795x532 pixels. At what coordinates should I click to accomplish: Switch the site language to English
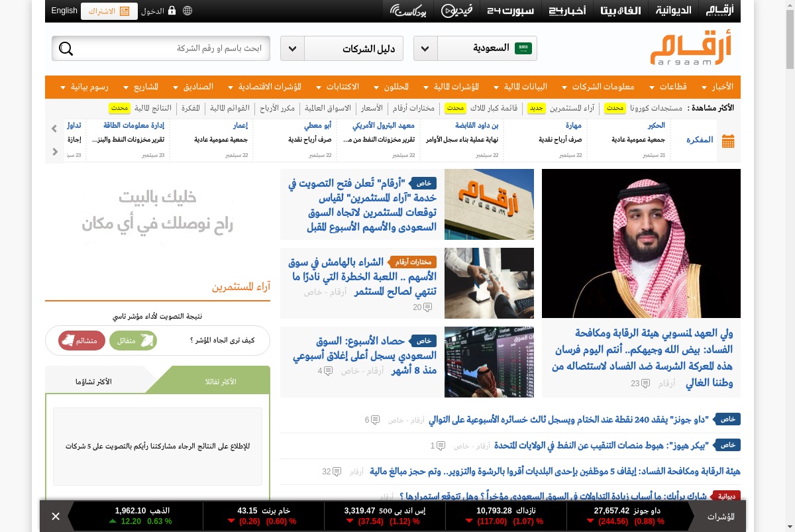[64, 11]
